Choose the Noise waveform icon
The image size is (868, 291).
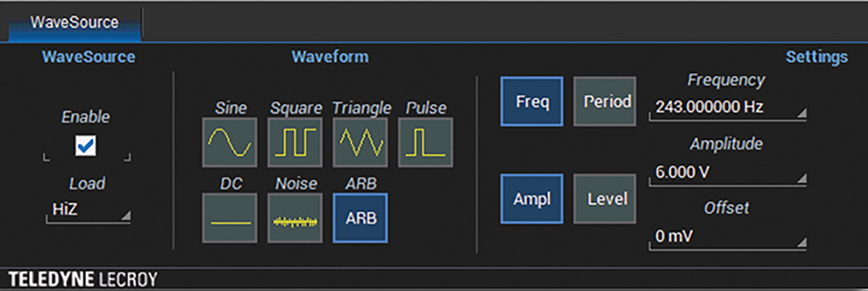pyautogui.click(x=294, y=218)
